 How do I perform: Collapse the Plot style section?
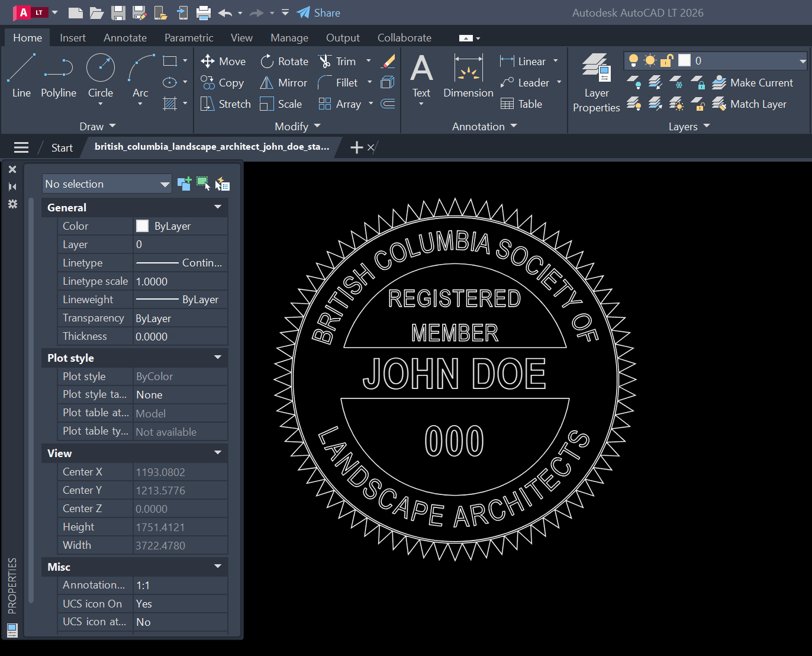click(218, 358)
